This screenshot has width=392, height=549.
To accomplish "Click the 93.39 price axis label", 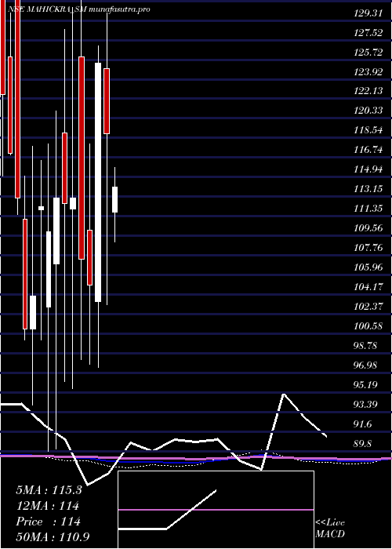I will (365, 405).
